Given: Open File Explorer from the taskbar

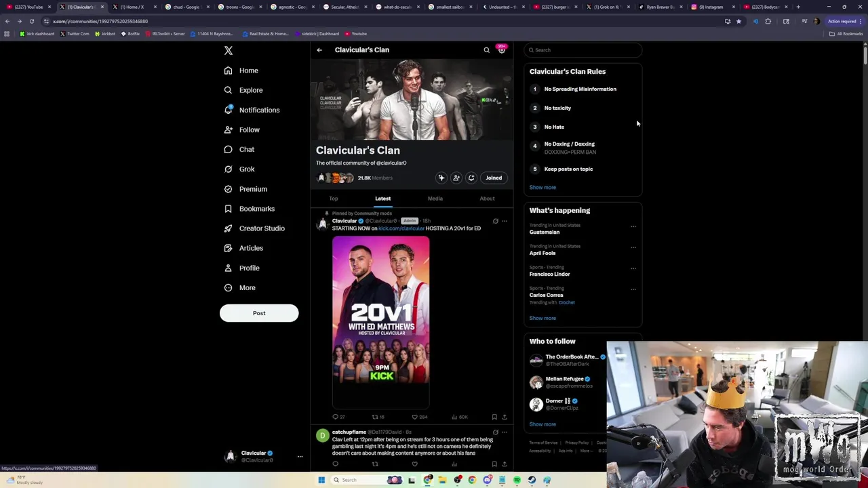Looking at the screenshot, I should coord(442,480).
